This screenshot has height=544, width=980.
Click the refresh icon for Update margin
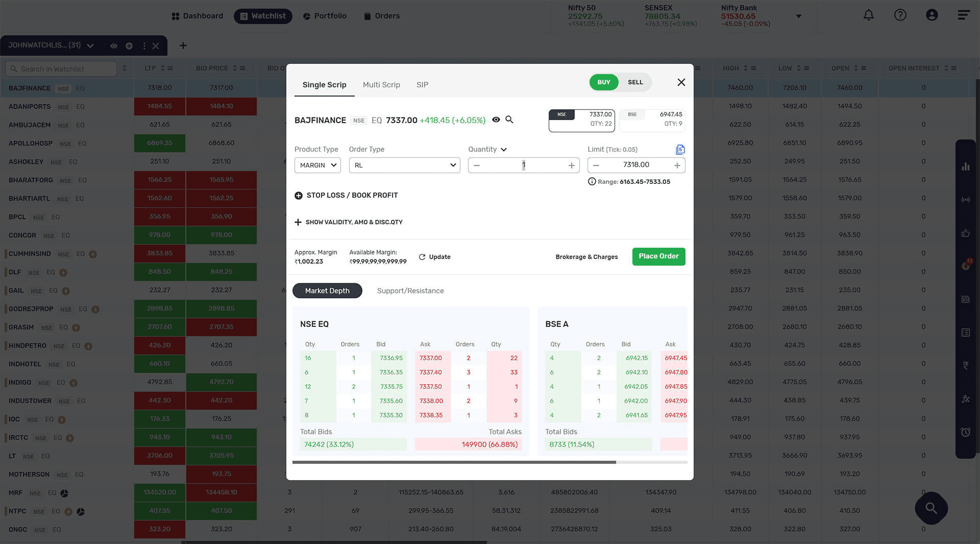422,257
